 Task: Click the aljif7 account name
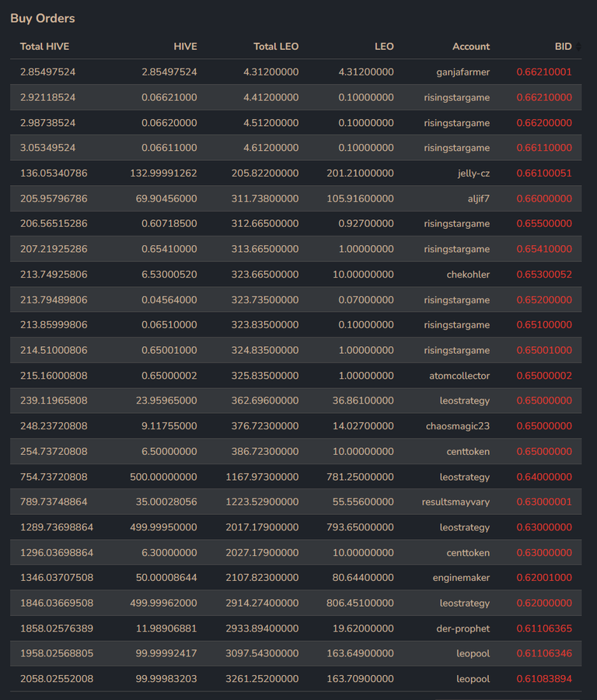click(x=478, y=198)
